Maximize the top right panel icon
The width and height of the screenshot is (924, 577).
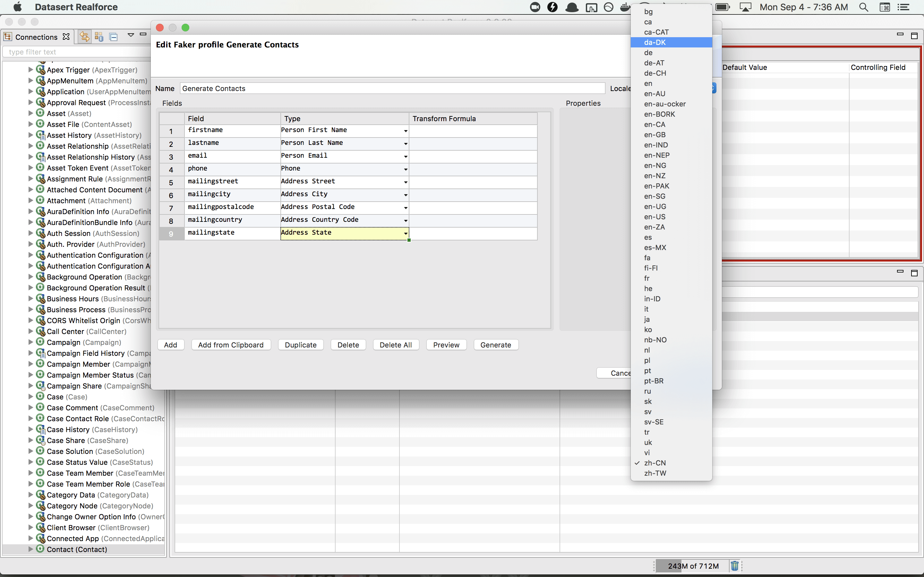click(914, 36)
